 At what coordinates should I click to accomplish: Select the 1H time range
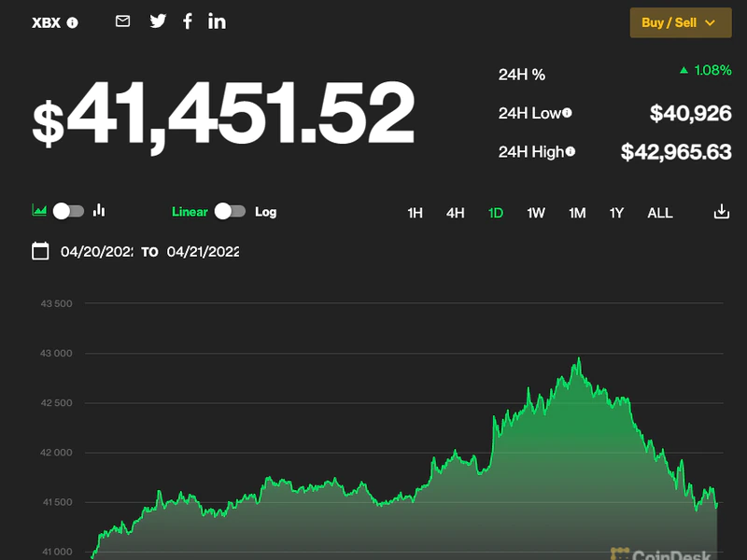point(415,213)
